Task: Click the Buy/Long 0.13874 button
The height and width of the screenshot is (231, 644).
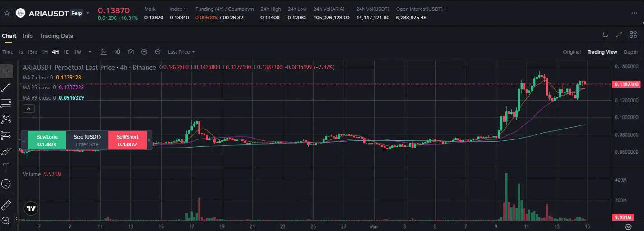Action: pyautogui.click(x=47, y=140)
